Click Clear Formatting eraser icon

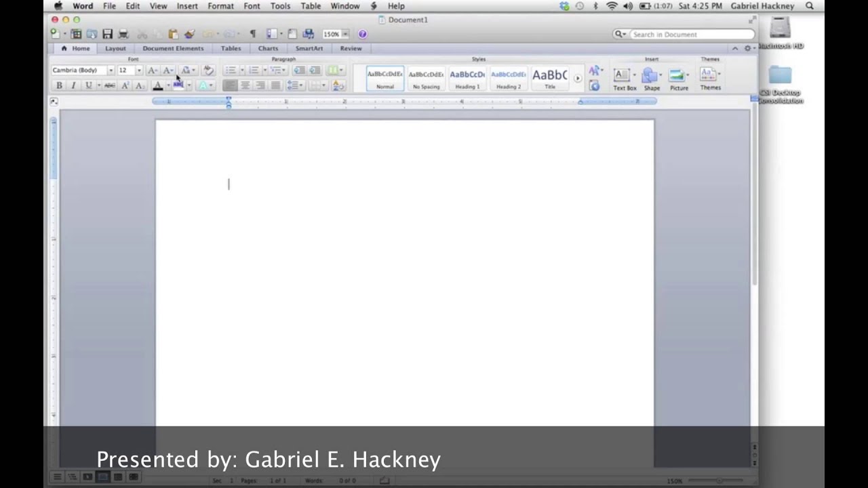click(x=209, y=70)
